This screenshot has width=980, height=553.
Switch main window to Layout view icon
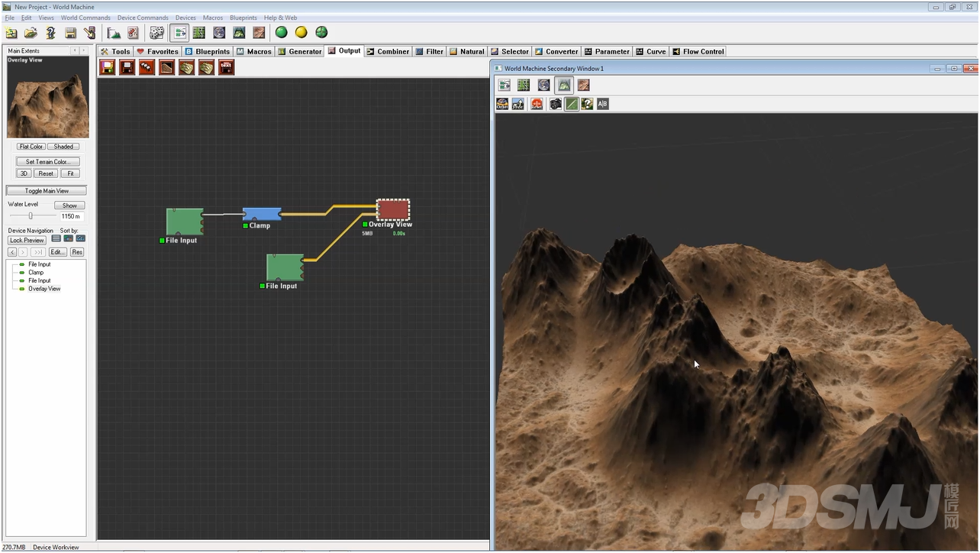pos(199,33)
